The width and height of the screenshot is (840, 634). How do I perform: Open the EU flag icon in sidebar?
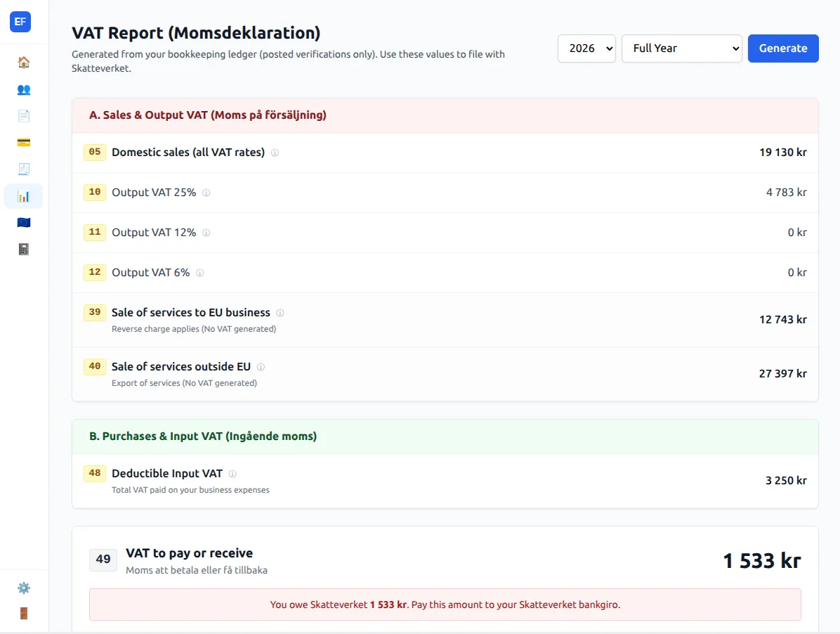[24, 222]
